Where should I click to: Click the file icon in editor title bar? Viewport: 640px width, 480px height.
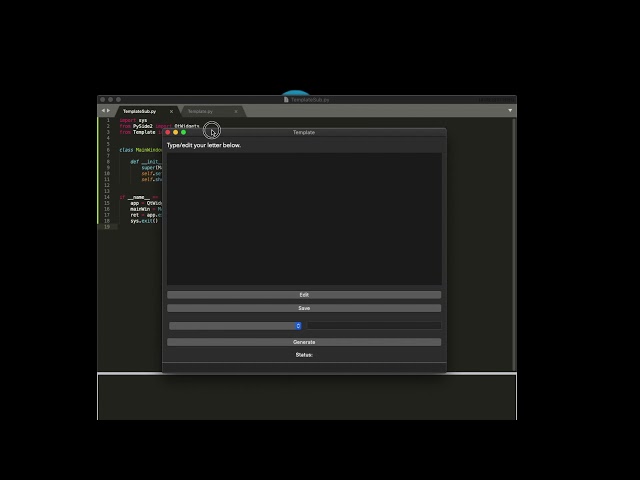click(286, 100)
